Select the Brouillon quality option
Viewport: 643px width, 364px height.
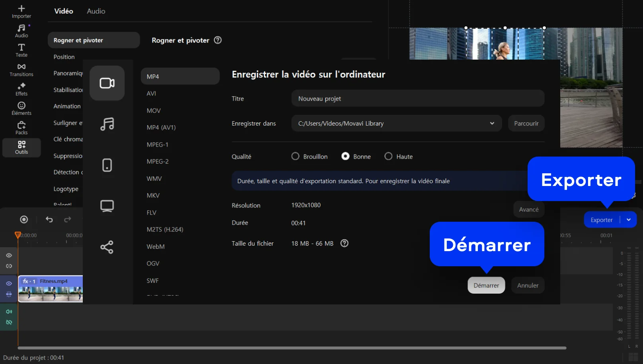point(295,157)
